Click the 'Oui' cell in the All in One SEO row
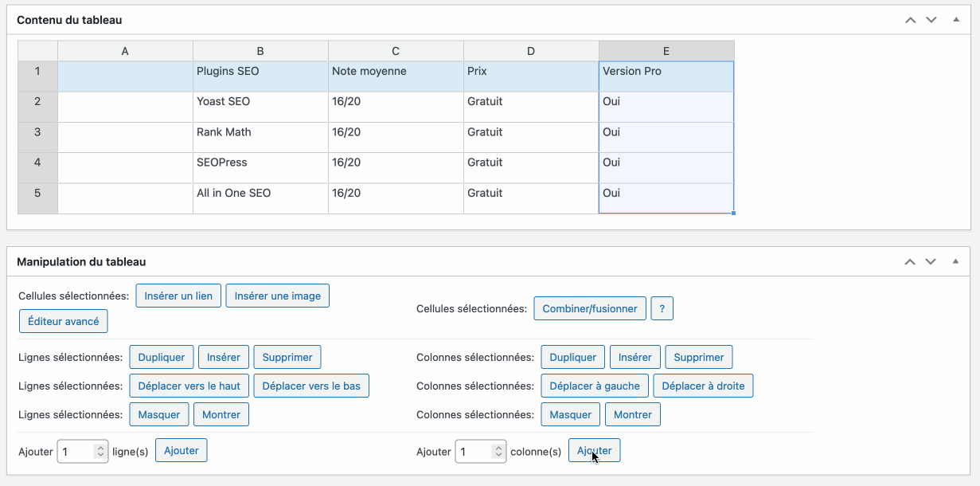 (x=666, y=198)
